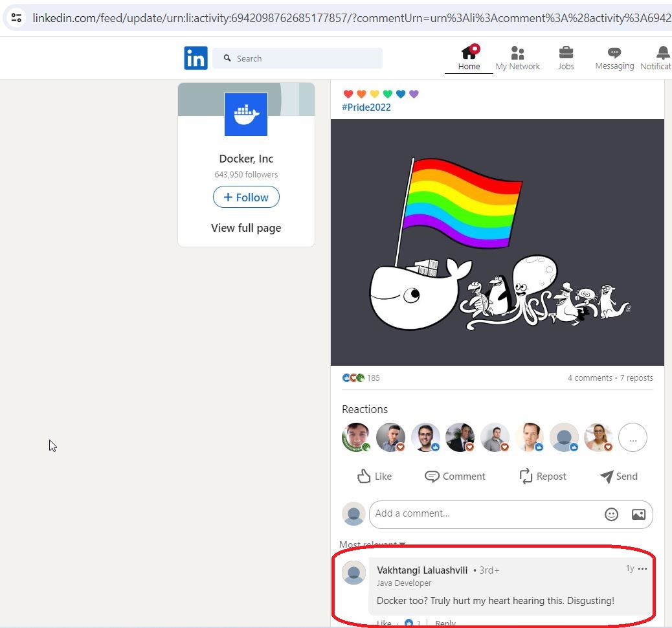Show more reactions with the ellipsis circle
The image size is (672, 628).
(x=633, y=438)
